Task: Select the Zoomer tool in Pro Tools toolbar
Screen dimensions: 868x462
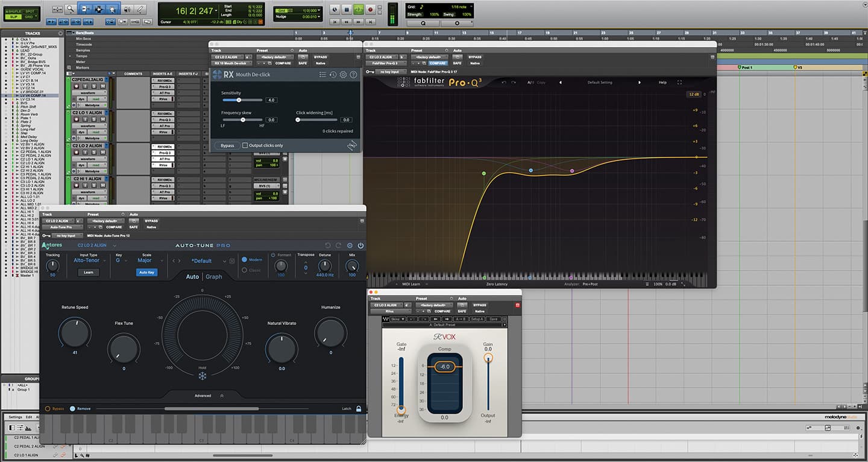Action: click(71, 9)
